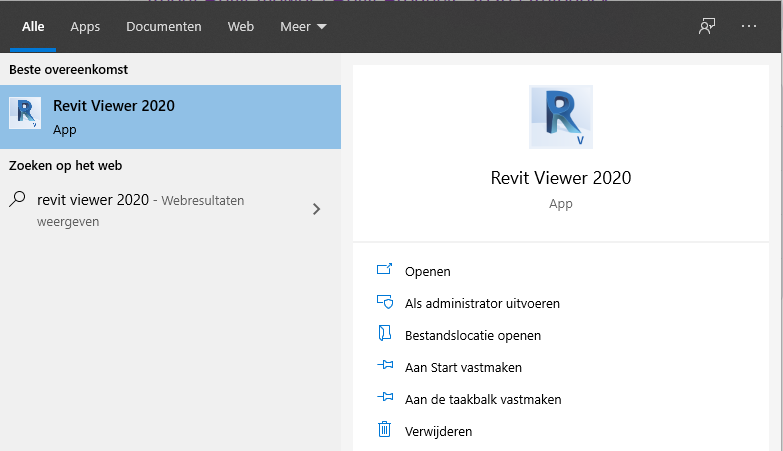This screenshot has width=783, height=451.
Task: Switch to the Web tab
Action: click(241, 26)
